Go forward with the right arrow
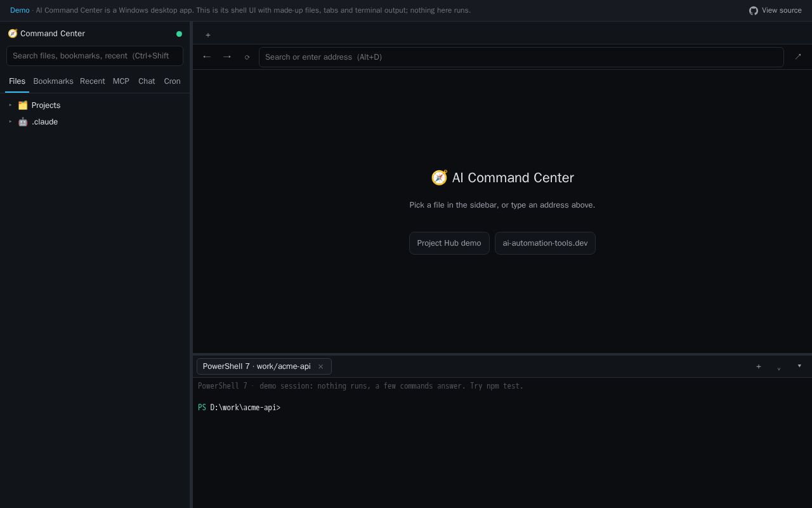Viewport: 812px width, 508px height. pos(227,57)
